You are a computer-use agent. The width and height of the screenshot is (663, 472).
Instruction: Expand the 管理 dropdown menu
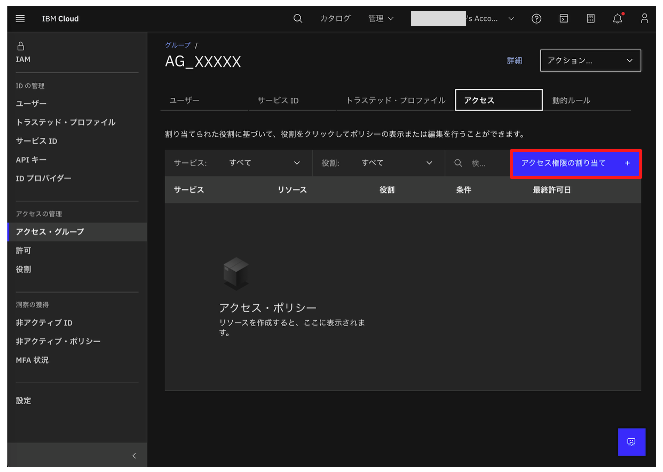[x=381, y=19]
